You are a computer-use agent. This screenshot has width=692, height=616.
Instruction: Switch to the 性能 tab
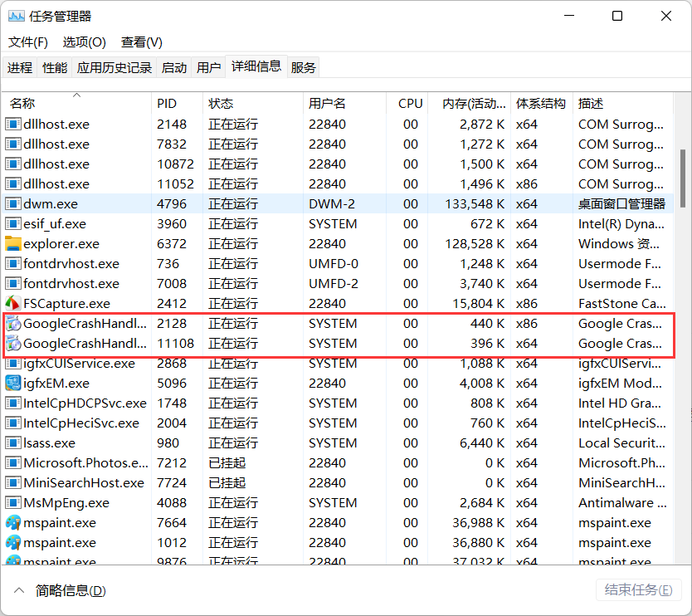click(x=55, y=67)
